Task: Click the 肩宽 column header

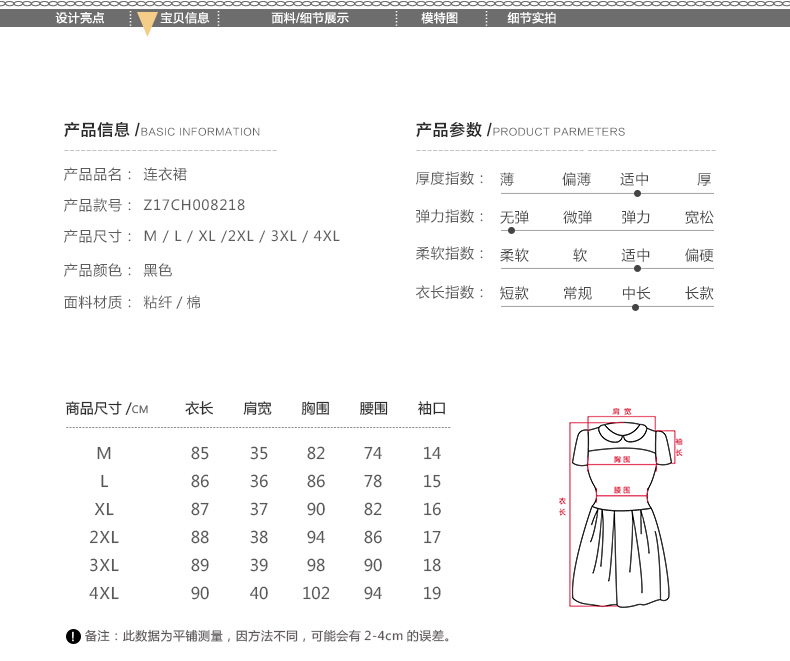Action: click(257, 408)
